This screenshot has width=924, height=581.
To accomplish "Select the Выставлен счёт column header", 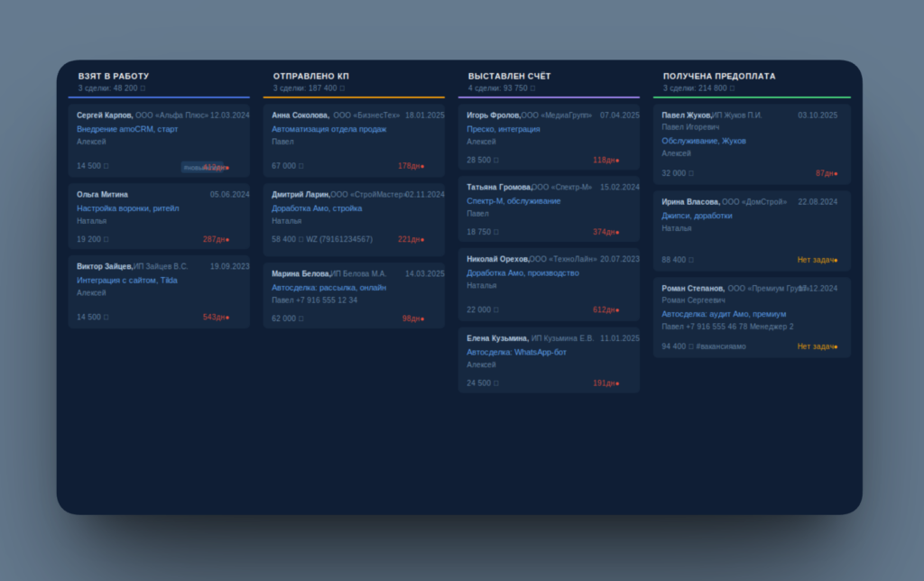I will tap(510, 76).
